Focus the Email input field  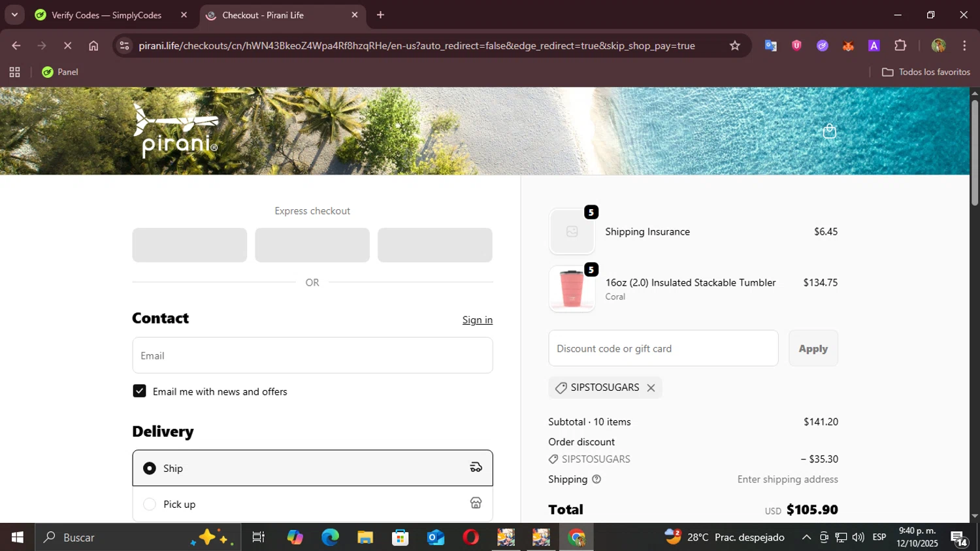coord(312,356)
